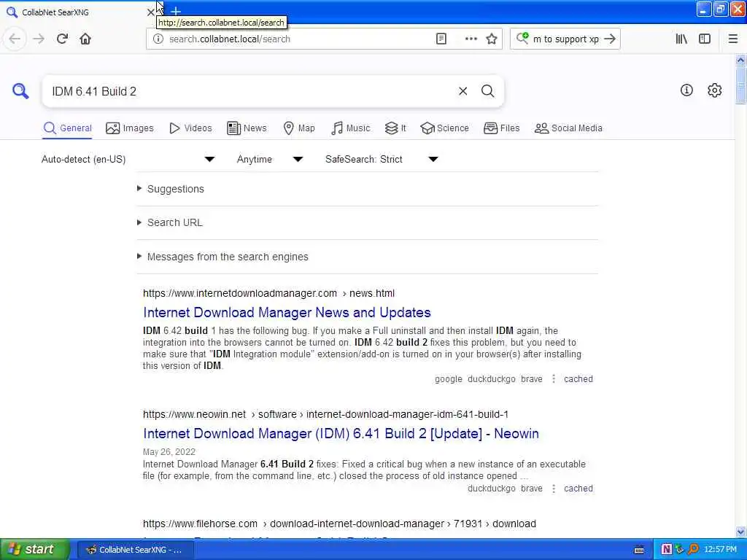Open the Windows Start menu
Viewport: 747px width, 560px height.
35,549
